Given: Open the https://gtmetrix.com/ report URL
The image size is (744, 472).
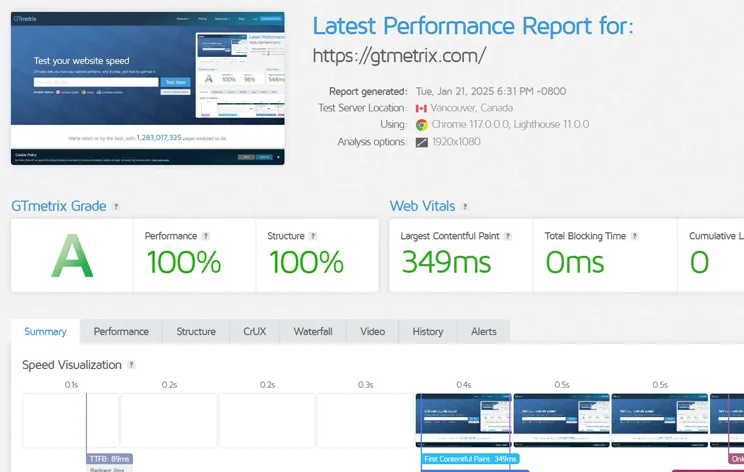Looking at the screenshot, I should (x=399, y=56).
